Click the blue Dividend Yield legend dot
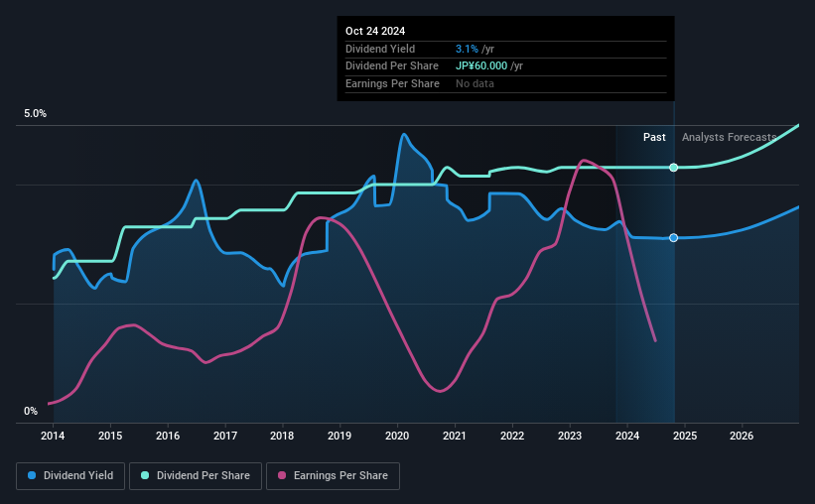Image resolution: width=815 pixels, height=504 pixels. click(x=32, y=475)
